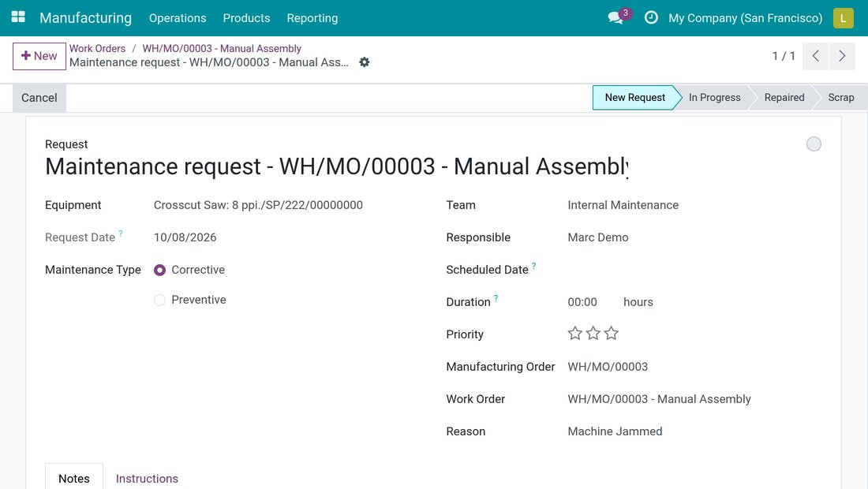Screen dimensions: 868x489
Task: Open the user avatar menu
Action: [843, 17]
